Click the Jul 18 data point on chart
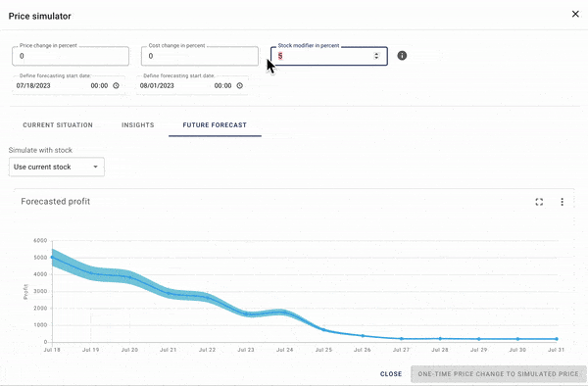The image size is (588, 386). 52,257
